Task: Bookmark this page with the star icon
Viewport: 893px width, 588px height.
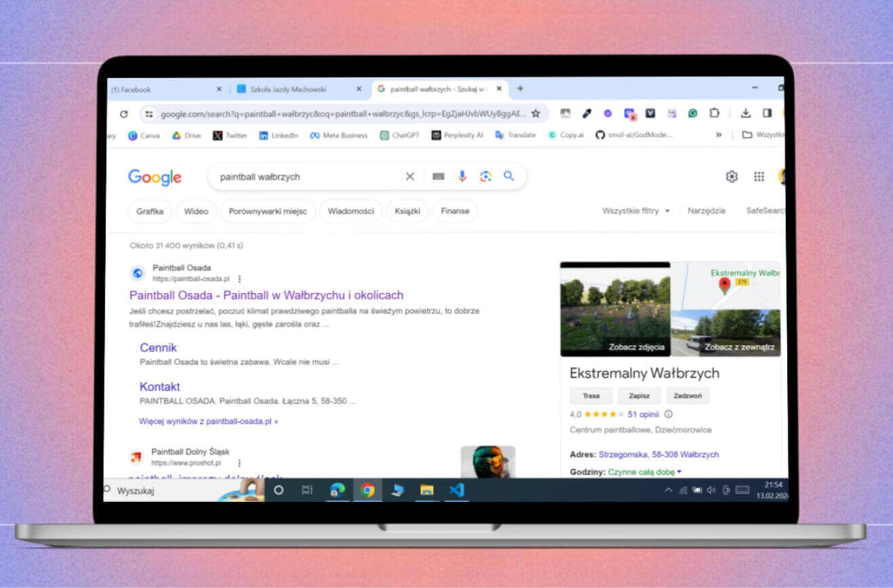Action: click(x=536, y=113)
